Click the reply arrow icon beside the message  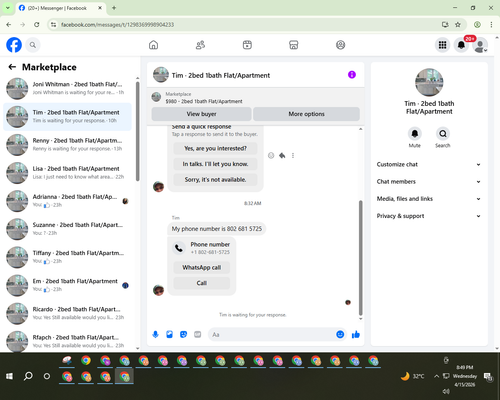pyautogui.click(x=282, y=155)
